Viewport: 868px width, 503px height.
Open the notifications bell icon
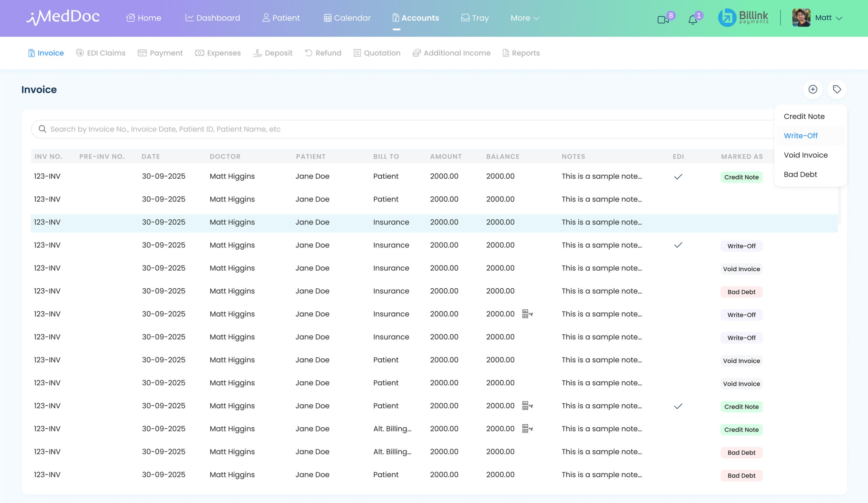692,20
